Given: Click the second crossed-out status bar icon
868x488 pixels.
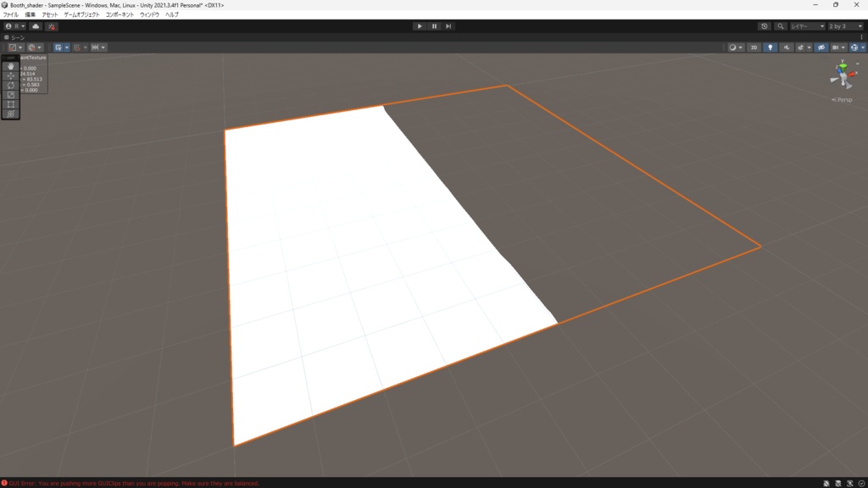Looking at the screenshot, I should [x=838, y=483].
